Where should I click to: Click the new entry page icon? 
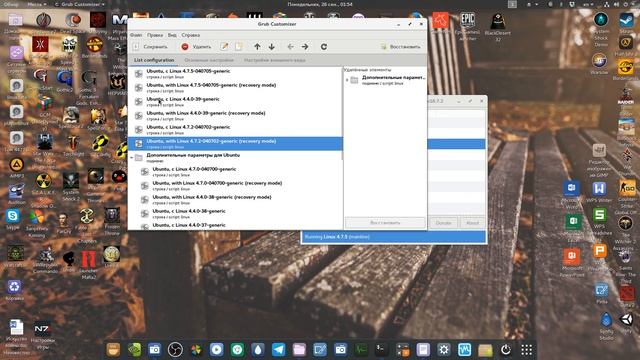[238, 47]
